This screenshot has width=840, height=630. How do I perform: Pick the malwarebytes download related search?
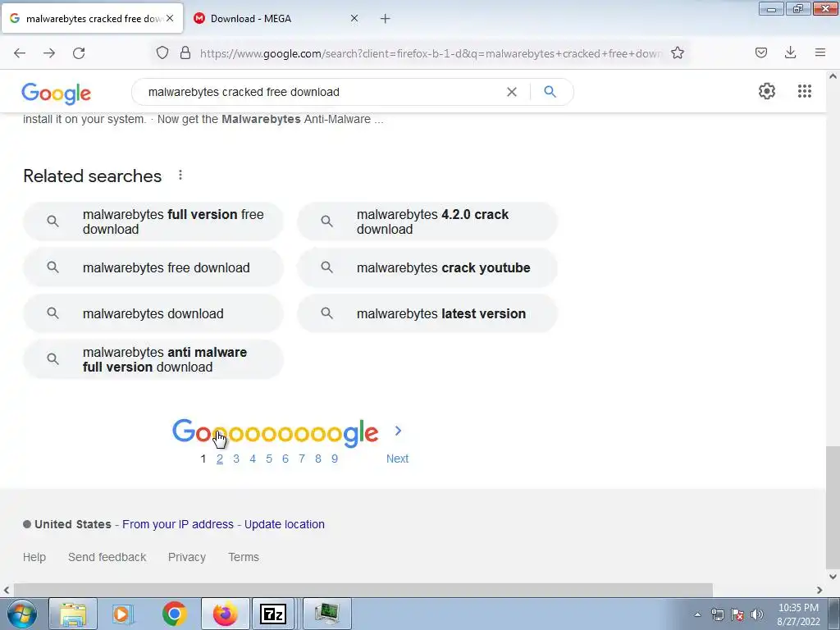coord(153,313)
